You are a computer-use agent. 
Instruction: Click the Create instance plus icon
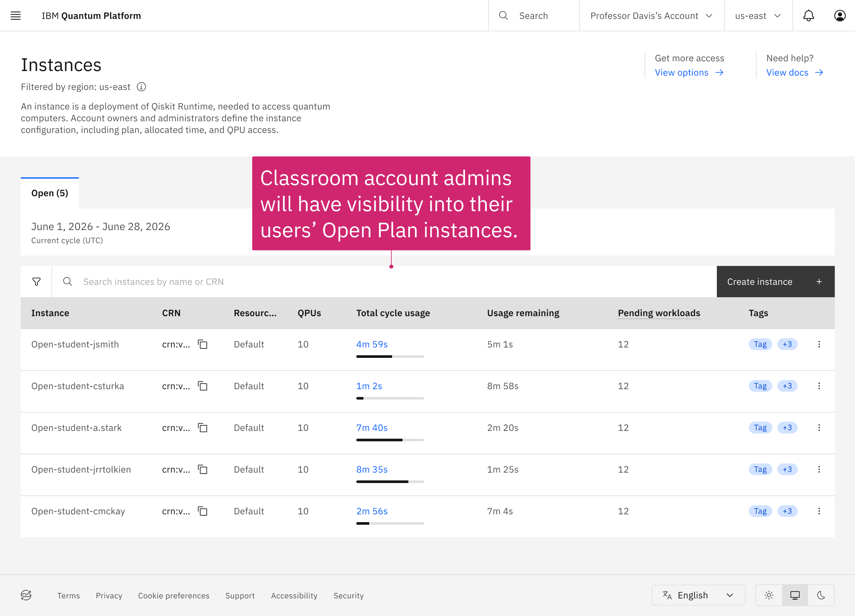(819, 282)
